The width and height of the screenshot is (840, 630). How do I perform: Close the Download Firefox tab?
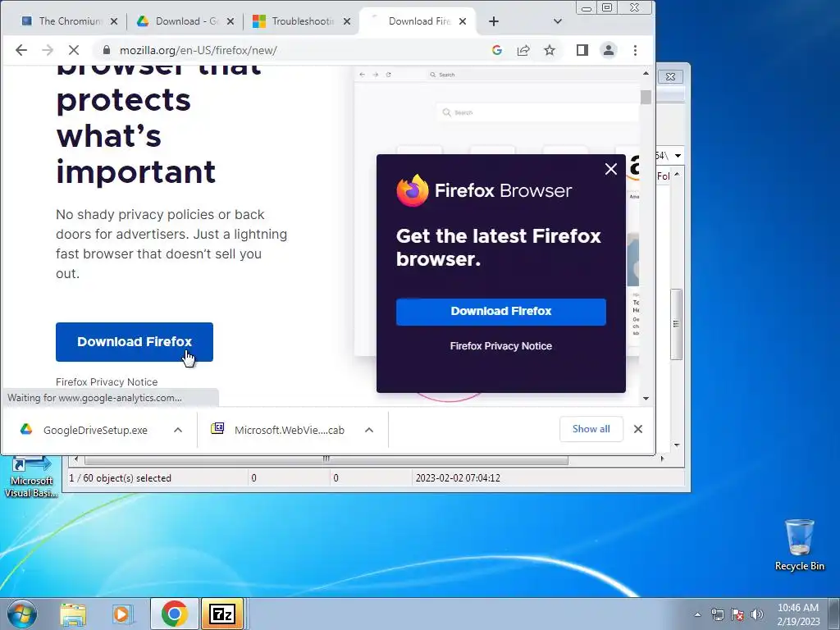pos(463,21)
